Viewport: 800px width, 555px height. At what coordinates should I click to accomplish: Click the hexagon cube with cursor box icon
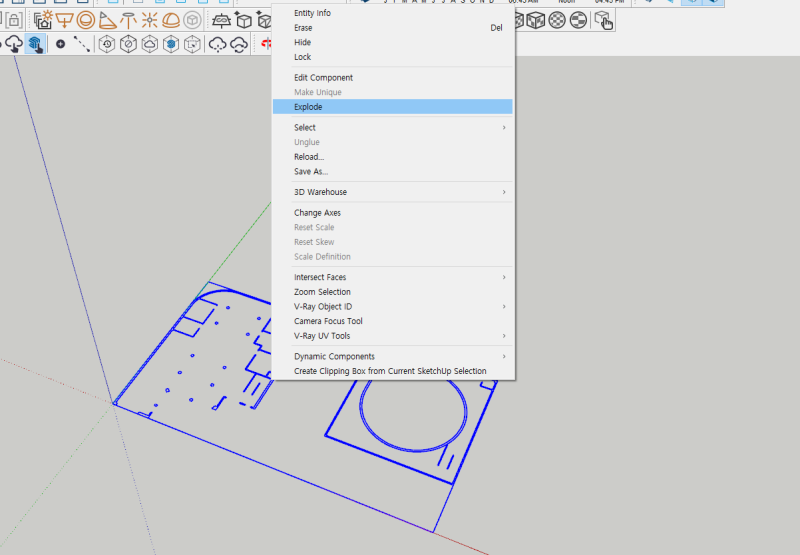pos(192,44)
